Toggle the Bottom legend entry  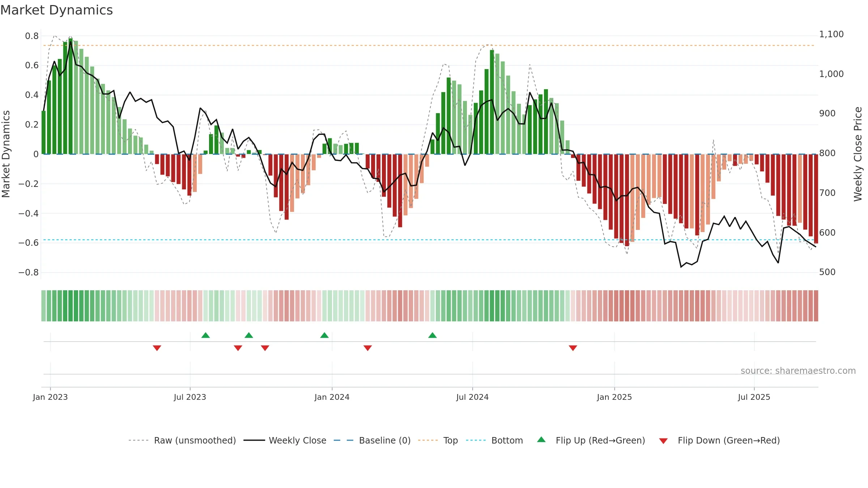(494, 440)
